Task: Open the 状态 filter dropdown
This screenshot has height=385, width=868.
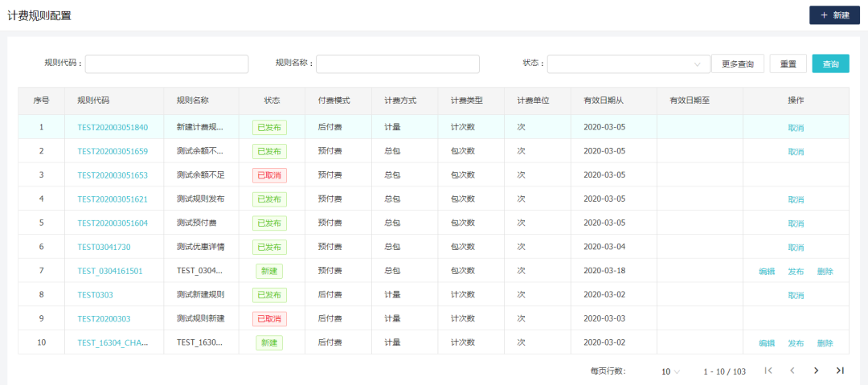Action: [x=628, y=64]
